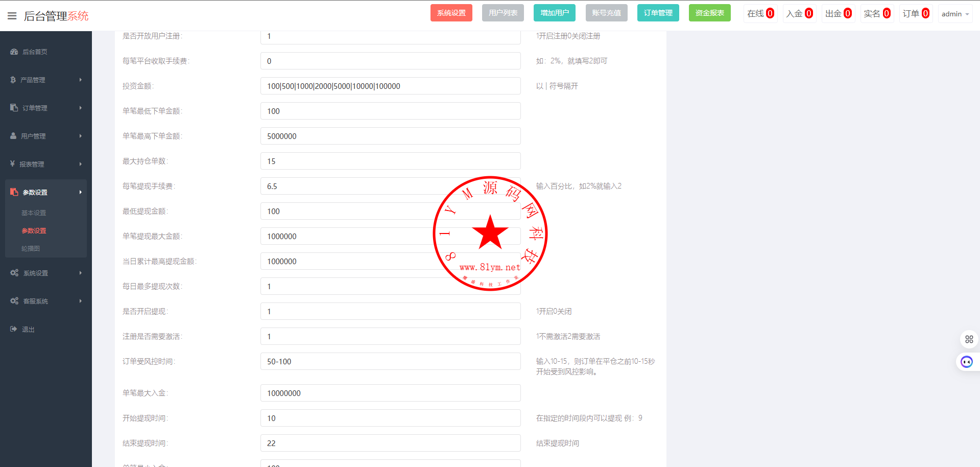Image resolution: width=980 pixels, height=467 pixels.
Task: Focus the 单笔提现最大金额 input field
Action: pos(391,236)
